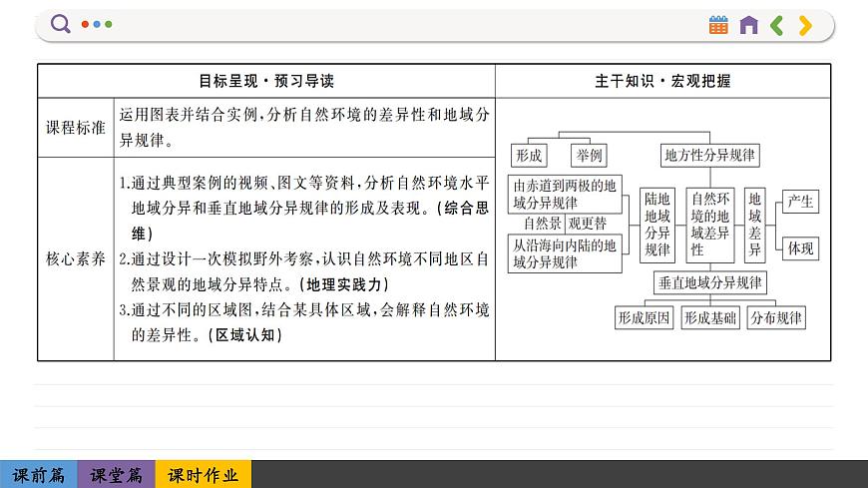Switch to the 课时作业 tab

(204, 475)
